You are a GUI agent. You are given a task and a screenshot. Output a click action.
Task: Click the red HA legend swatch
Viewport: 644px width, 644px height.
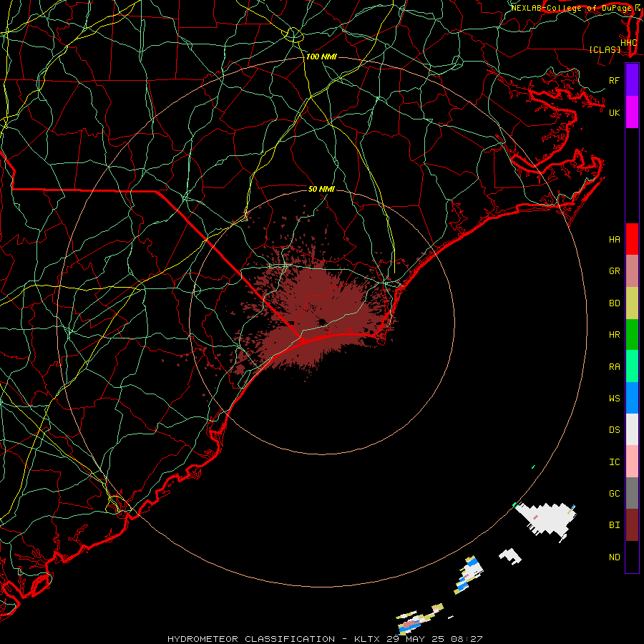click(x=632, y=239)
